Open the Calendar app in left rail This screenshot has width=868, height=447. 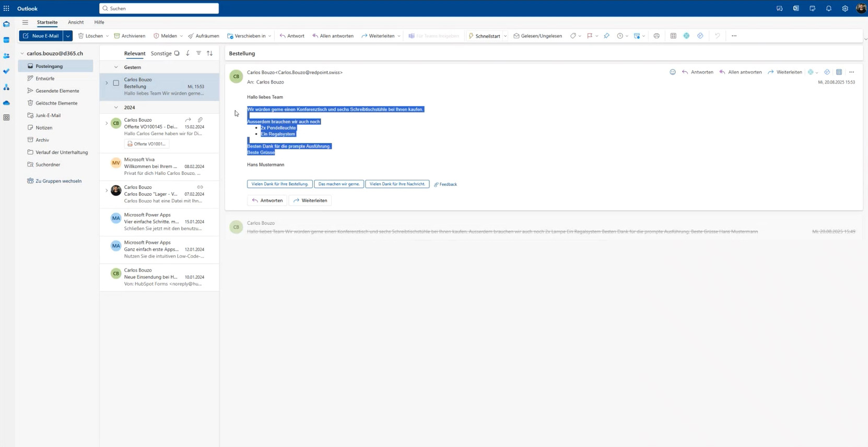tap(6, 40)
